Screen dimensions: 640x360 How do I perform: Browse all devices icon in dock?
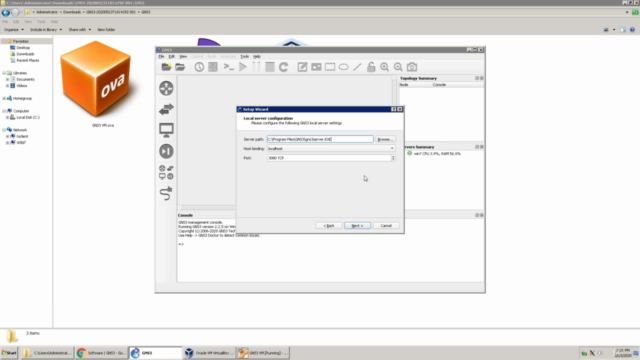pyautogui.click(x=166, y=172)
